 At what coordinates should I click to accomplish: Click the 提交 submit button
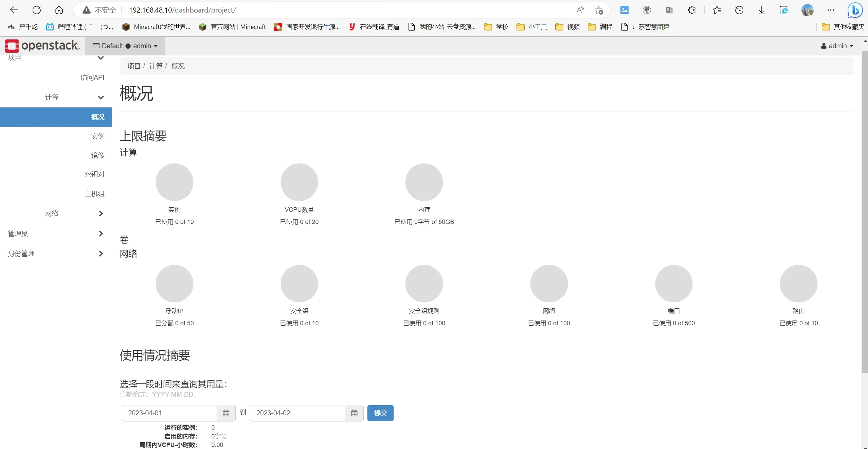tap(380, 413)
